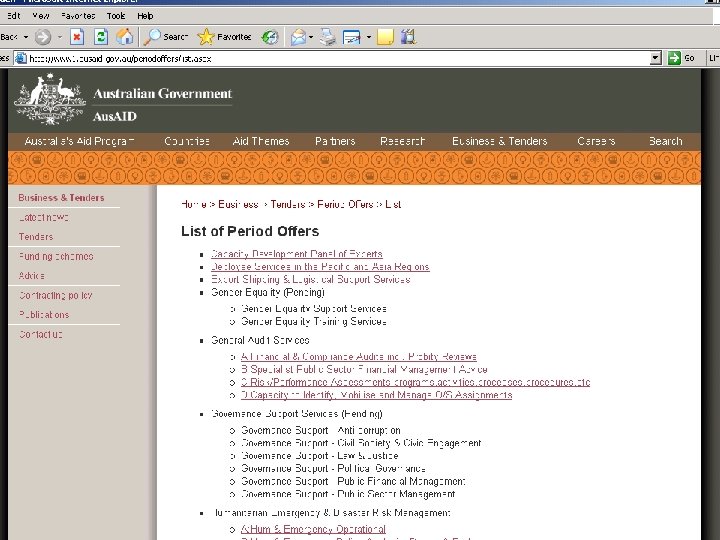Open Contact us sidebar link

(41, 334)
